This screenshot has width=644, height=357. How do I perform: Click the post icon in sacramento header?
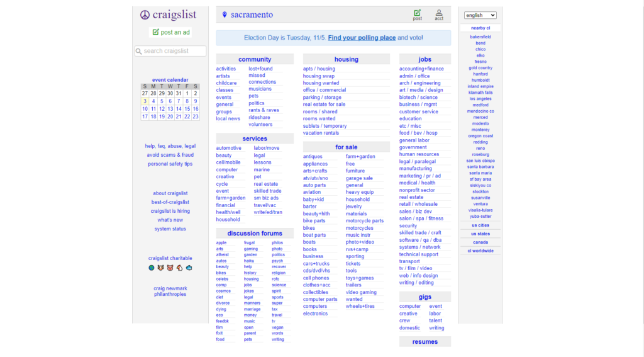coord(418,15)
